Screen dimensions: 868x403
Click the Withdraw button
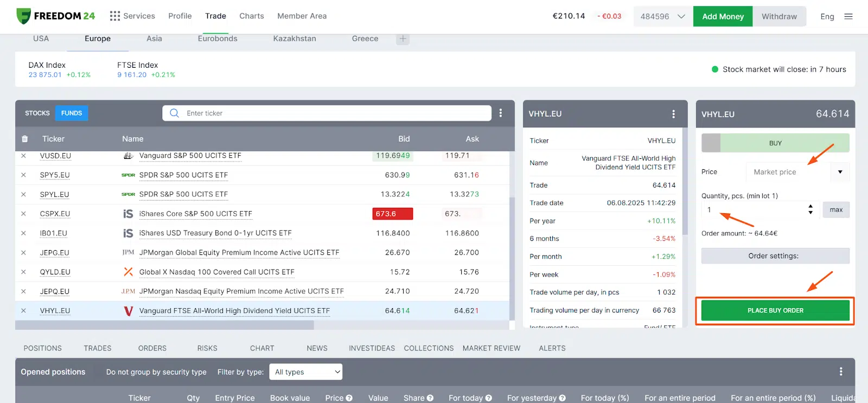(x=779, y=16)
